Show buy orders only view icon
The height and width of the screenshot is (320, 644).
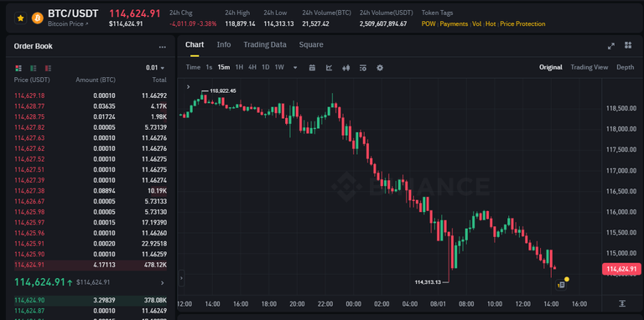(x=34, y=68)
